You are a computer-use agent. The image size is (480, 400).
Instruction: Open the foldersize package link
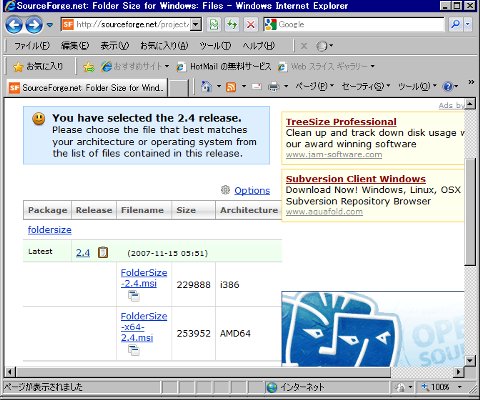point(49,230)
